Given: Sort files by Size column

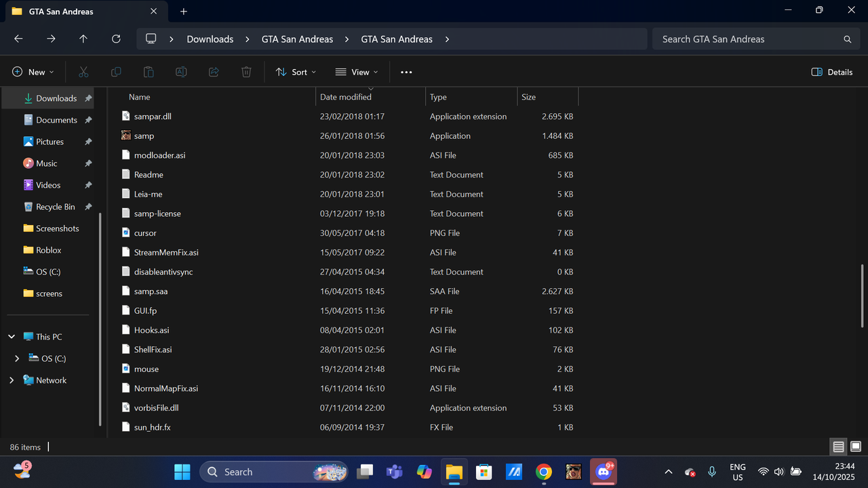Looking at the screenshot, I should click(529, 97).
